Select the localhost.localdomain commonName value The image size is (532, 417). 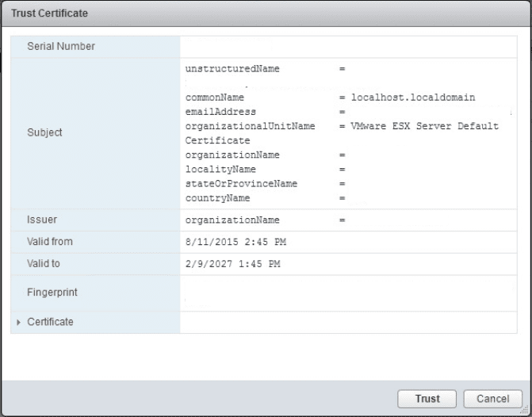click(412, 98)
